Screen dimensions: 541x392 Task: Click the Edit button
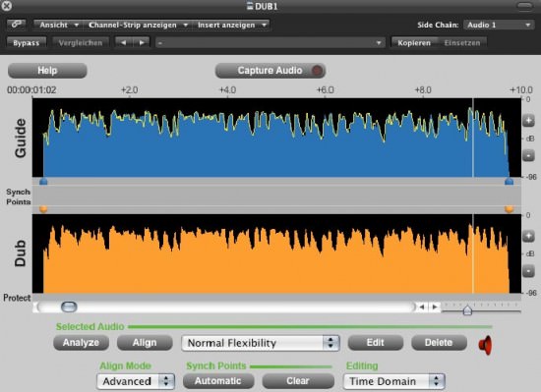pyautogui.click(x=376, y=343)
